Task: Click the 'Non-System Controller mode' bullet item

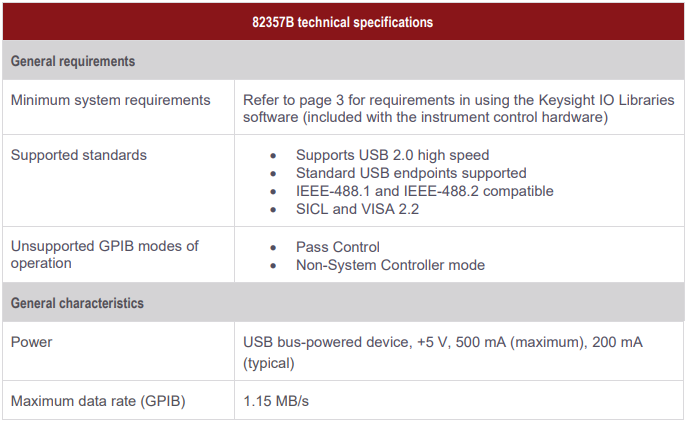Action: click(x=391, y=265)
